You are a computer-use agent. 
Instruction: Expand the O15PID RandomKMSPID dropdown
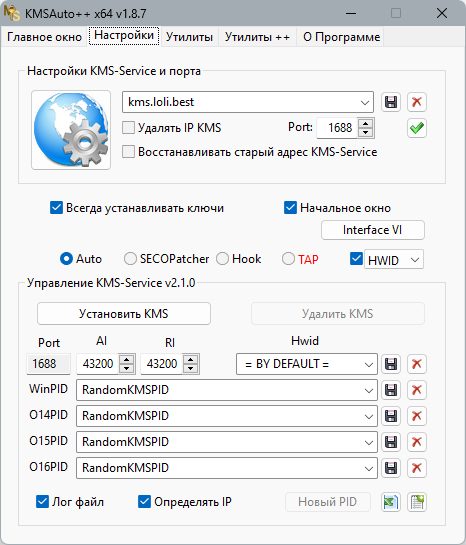pos(369,443)
